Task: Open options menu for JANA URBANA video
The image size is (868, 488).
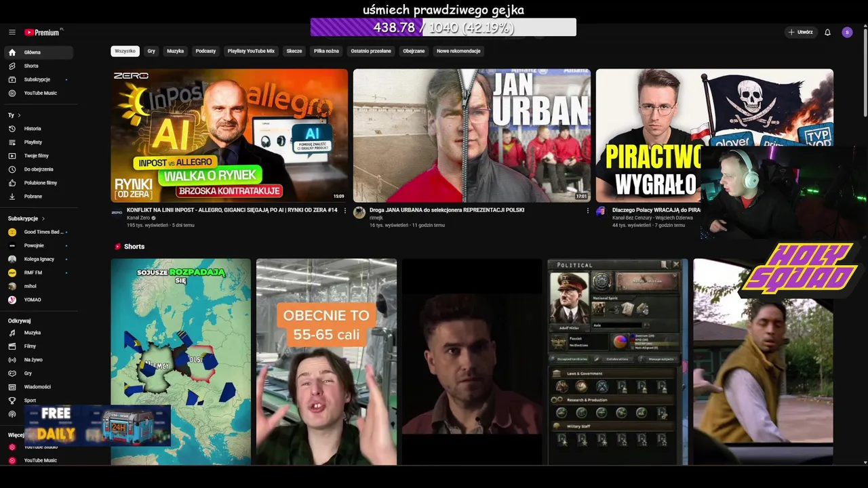Action: coord(587,210)
